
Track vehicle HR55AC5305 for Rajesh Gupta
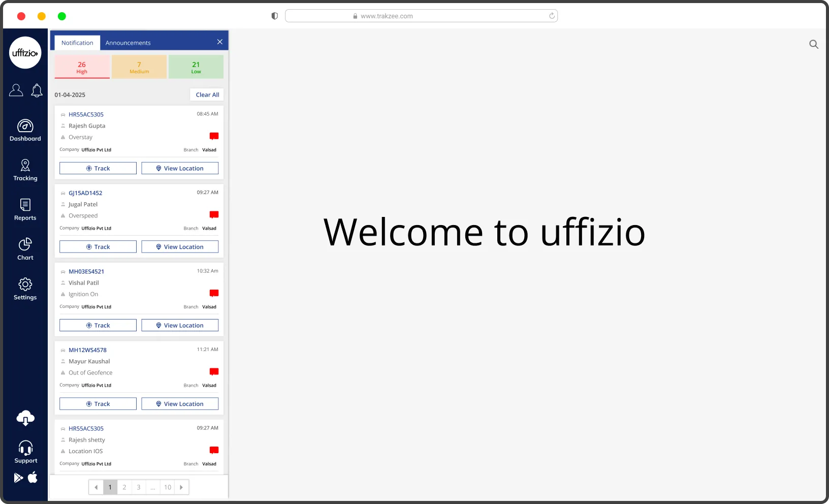point(98,168)
